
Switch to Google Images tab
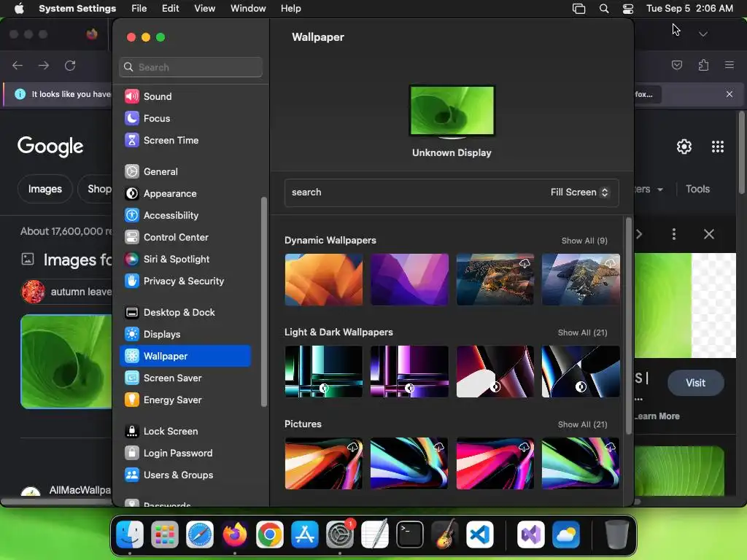pos(44,189)
